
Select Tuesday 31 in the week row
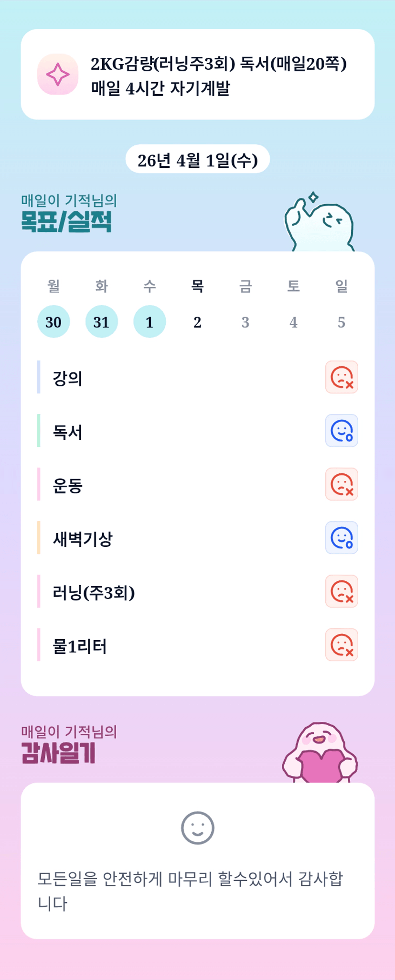(x=101, y=322)
